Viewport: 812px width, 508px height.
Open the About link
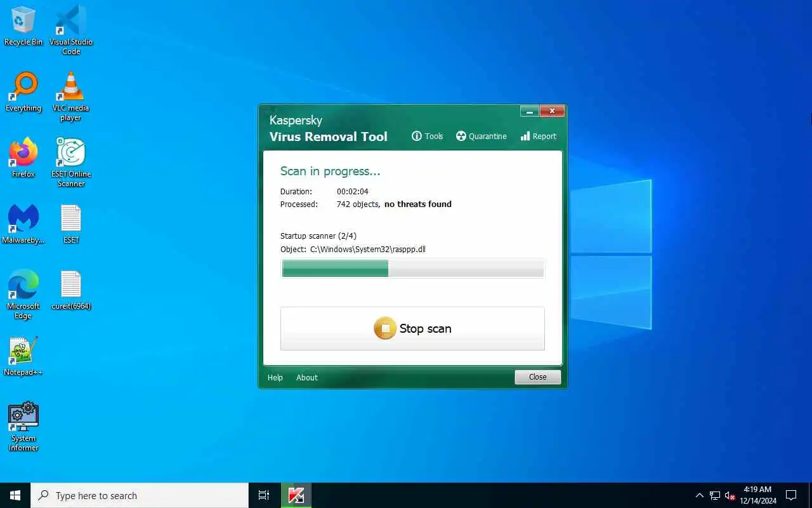[x=307, y=377]
